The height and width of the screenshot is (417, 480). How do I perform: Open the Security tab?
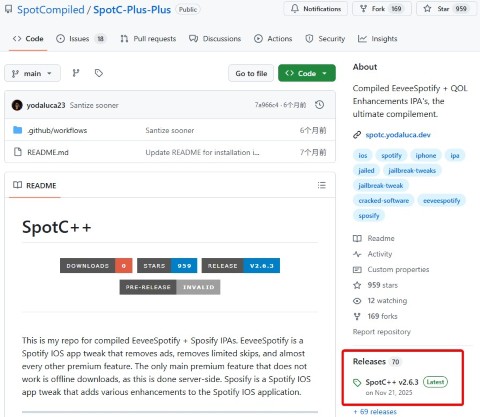click(x=325, y=39)
